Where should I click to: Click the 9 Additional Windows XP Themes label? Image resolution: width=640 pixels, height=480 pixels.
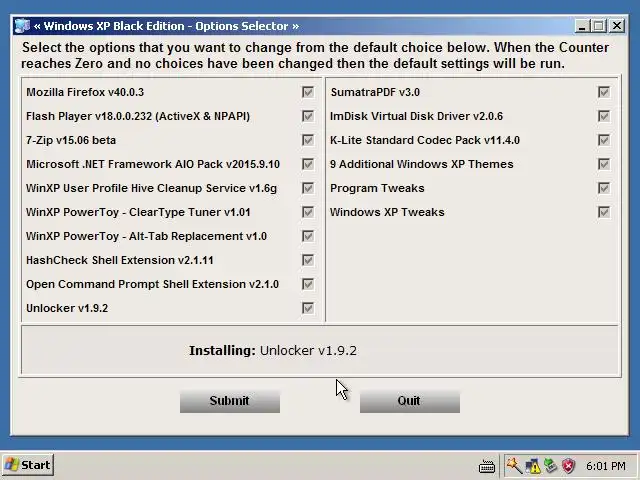point(422,164)
